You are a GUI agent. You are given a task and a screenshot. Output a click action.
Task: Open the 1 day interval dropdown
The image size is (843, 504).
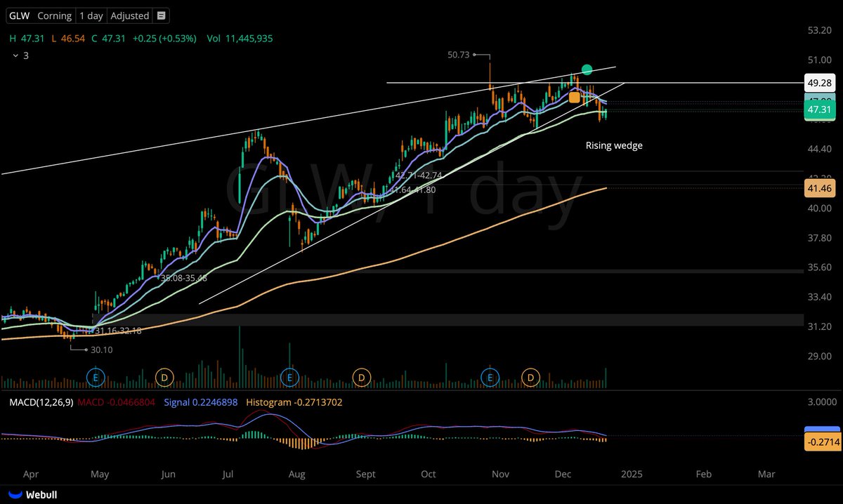tap(90, 15)
